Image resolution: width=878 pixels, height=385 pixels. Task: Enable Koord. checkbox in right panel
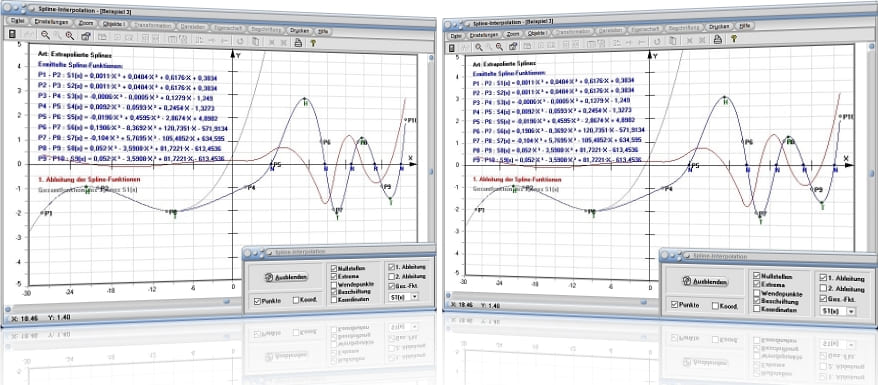[x=716, y=306]
